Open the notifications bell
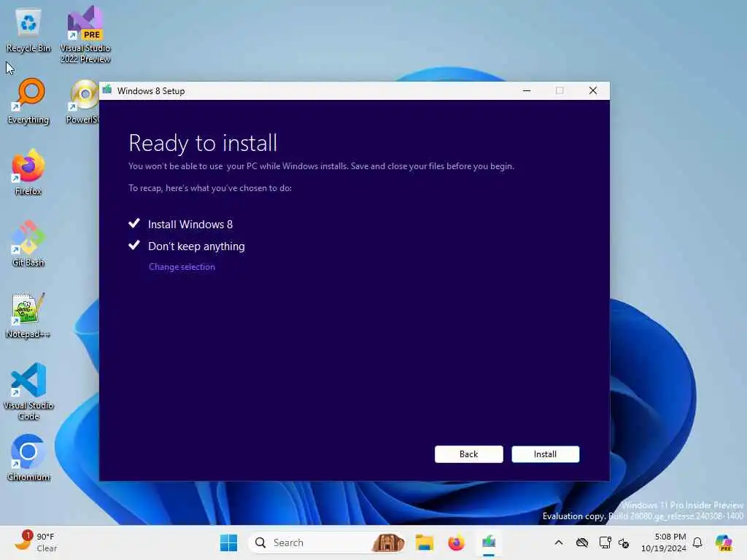Viewport: 747px width, 560px height. pyautogui.click(x=697, y=542)
